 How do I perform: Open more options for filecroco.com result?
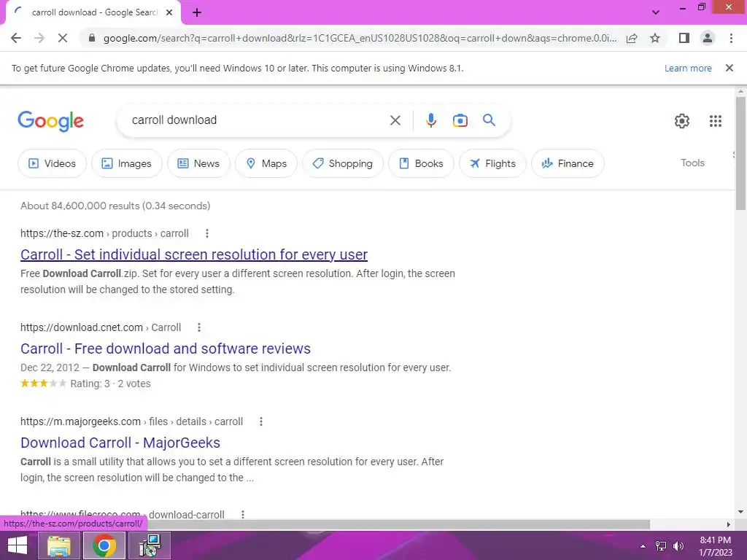[243, 515]
